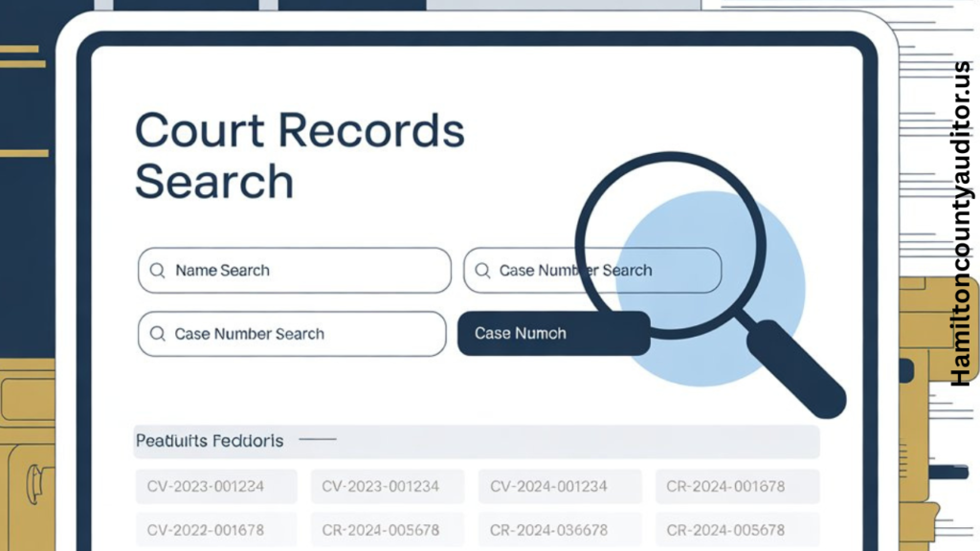
Task: Expand the Peatiuits Feddoris section header
Action: point(209,441)
